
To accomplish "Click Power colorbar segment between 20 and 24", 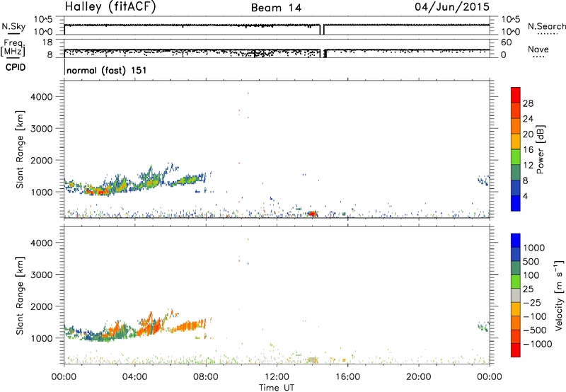I will click(x=516, y=126).
